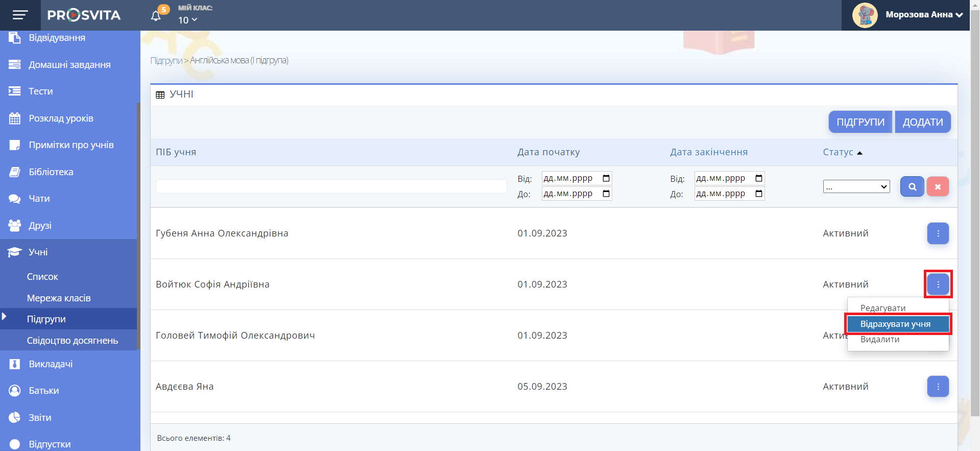Click the user avatar picture
Screen dimensions: 980x451
point(865,15)
